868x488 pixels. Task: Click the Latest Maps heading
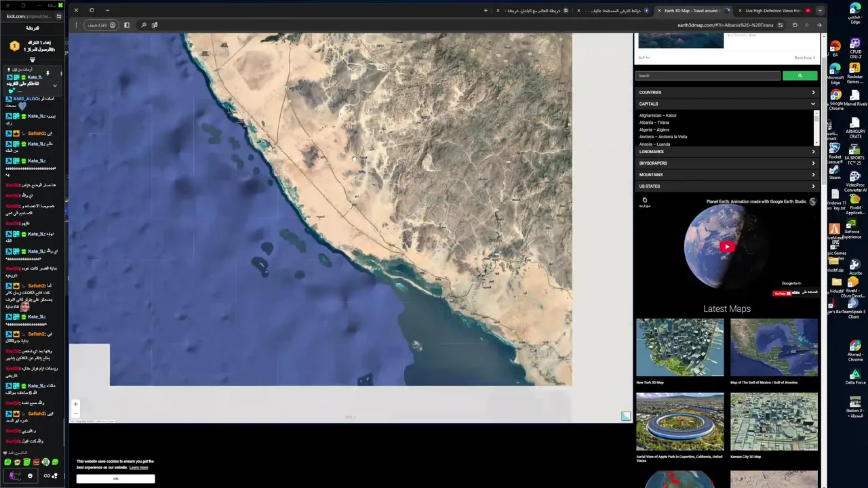tap(726, 308)
